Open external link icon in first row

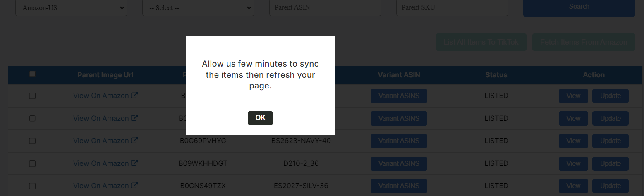134,96
